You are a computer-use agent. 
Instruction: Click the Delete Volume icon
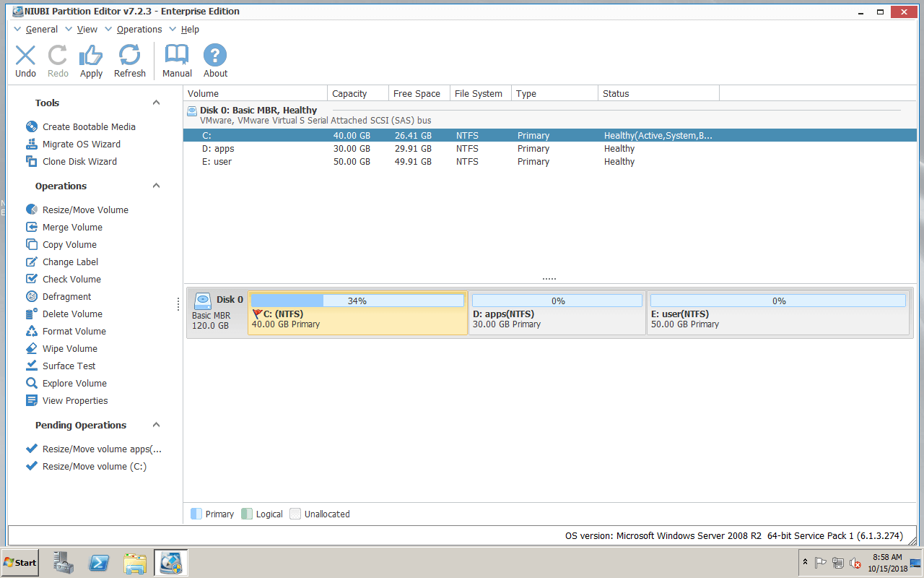click(32, 314)
